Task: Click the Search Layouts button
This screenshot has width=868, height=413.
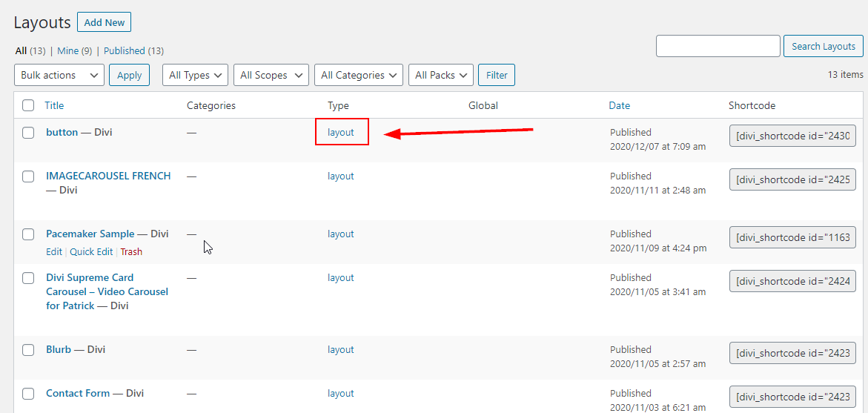Action: [824, 46]
